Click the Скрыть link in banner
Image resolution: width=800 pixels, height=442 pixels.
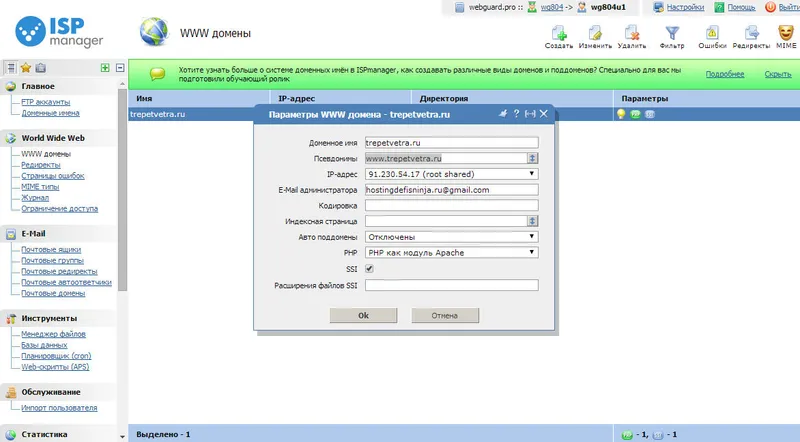(778, 74)
